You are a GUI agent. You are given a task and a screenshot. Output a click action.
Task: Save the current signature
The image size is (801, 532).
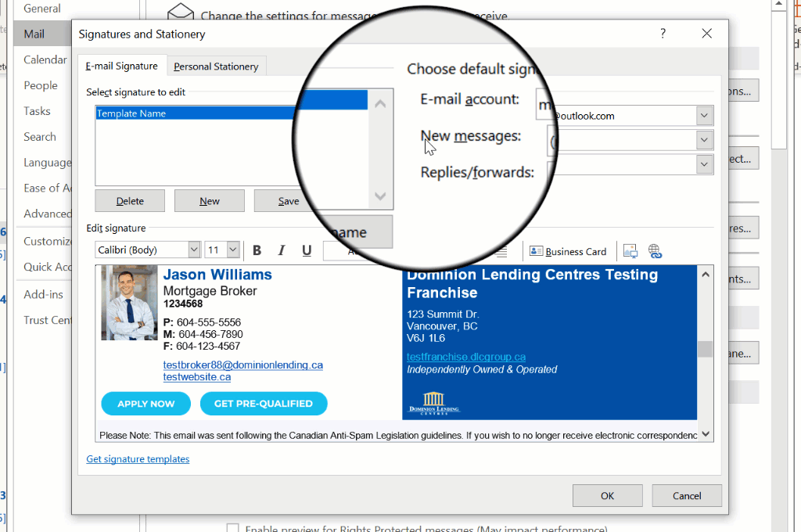(x=289, y=201)
